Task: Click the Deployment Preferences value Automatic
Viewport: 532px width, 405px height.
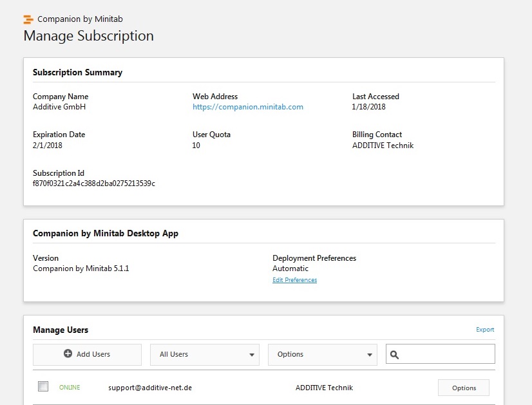Action: pyautogui.click(x=290, y=268)
